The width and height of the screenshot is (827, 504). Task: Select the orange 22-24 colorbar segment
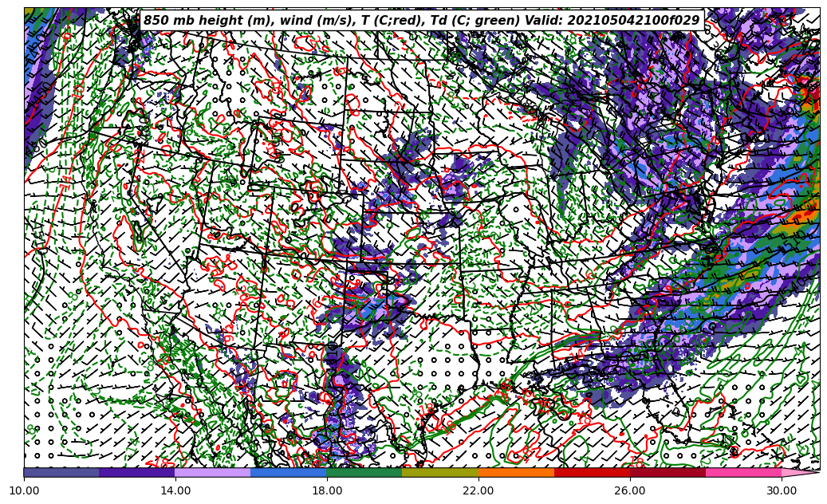(516, 472)
